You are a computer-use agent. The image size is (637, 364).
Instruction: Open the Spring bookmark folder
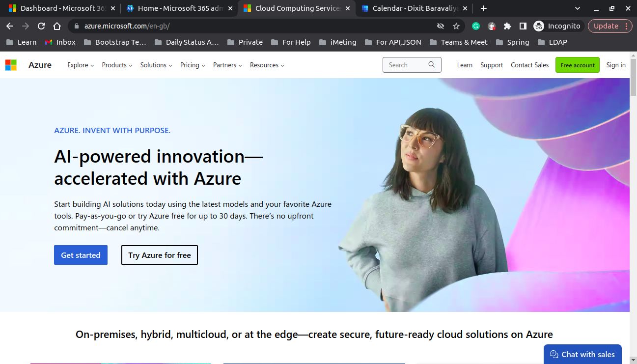(513, 42)
